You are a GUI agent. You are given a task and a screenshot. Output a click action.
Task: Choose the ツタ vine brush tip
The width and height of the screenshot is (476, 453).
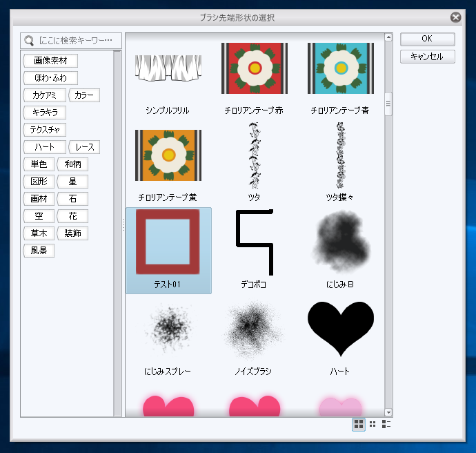pyautogui.click(x=255, y=155)
